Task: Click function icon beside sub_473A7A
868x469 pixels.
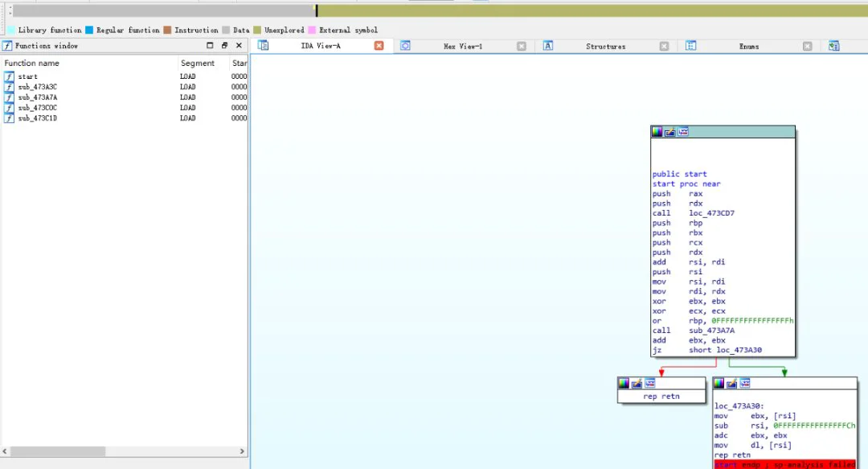Action: 9,97
